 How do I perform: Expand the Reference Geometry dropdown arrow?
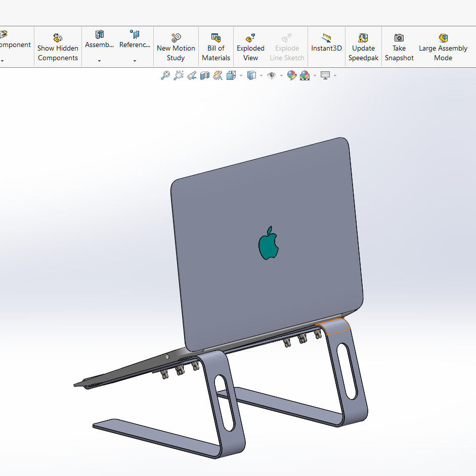[135, 61]
